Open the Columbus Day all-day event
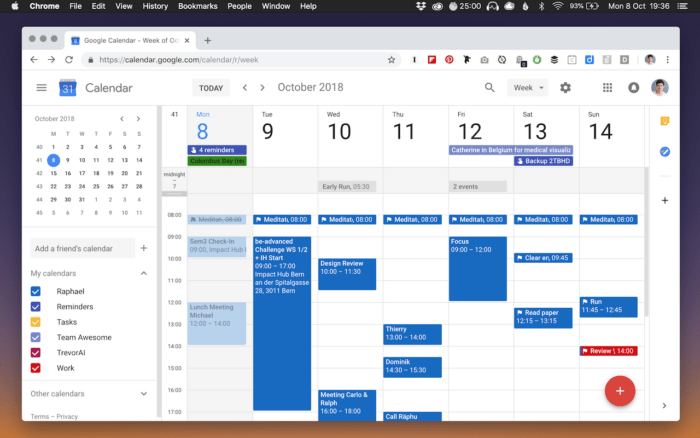The width and height of the screenshot is (700, 438). [217, 161]
